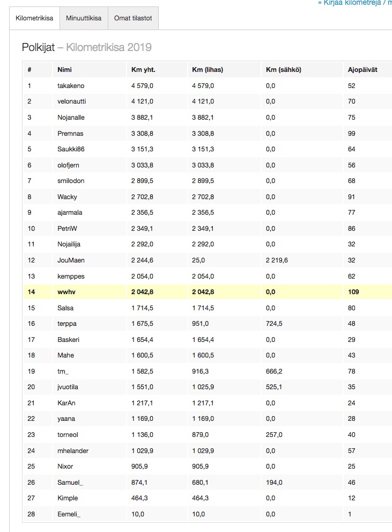
Task: Open the Omat tilastot tab
Action: pos(133,18)
